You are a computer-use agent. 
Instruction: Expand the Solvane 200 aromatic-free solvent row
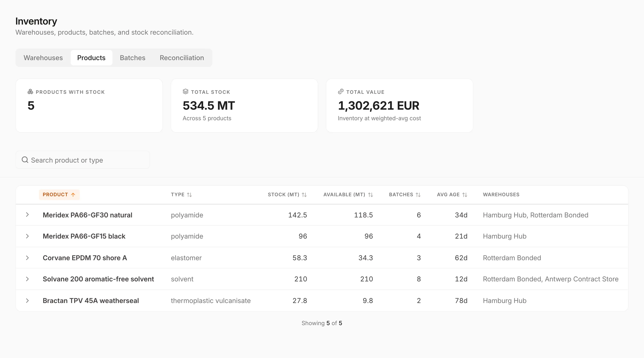pos(28,279)
